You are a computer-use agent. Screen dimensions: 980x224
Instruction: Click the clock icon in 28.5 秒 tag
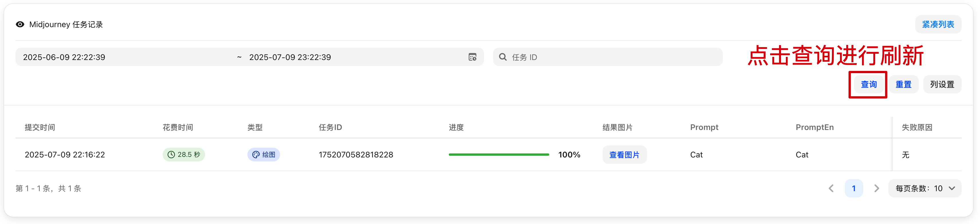pyautogui.click(x=171, y=155)
